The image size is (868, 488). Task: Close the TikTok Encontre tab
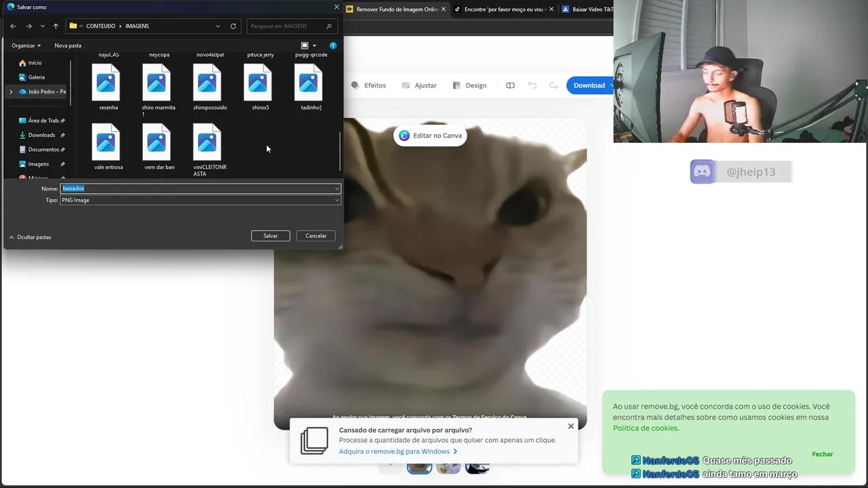click(x=551, y=9)
